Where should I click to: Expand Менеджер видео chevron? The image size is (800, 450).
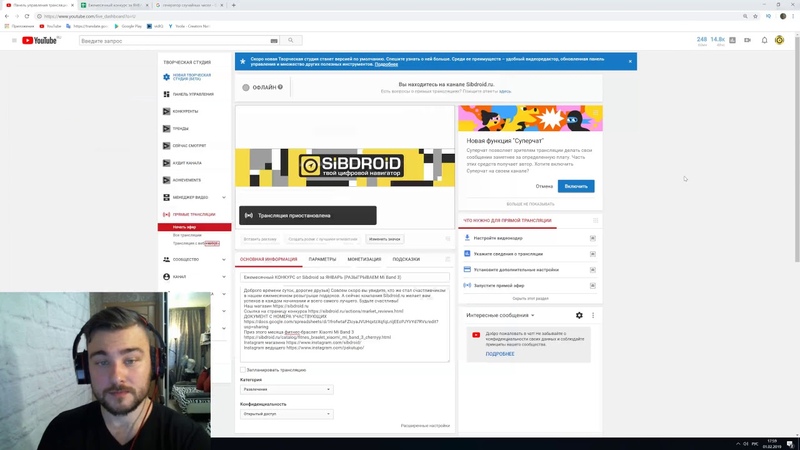224,197
